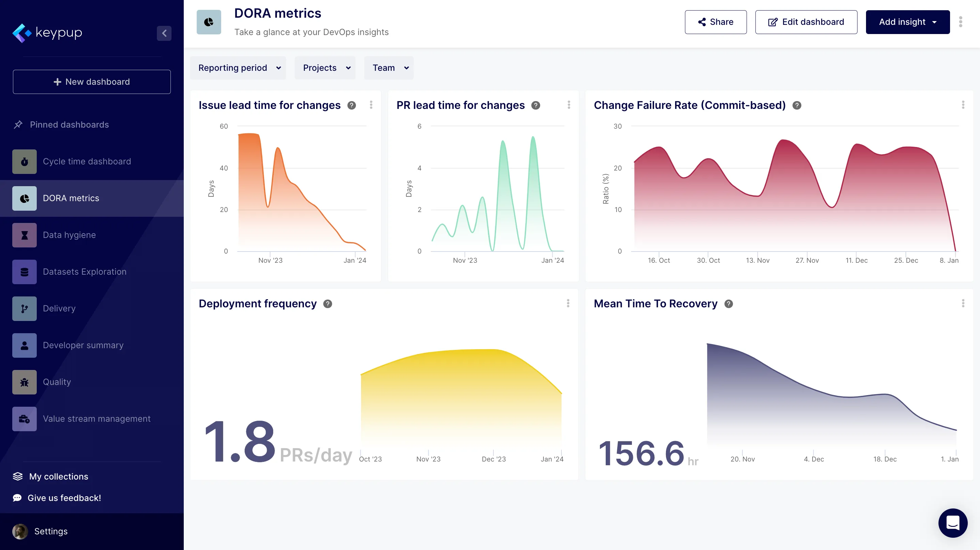Open the Developer summary dashboard
Screen dimensions: 980x550
pyautogui.click(x=83, y=345)
